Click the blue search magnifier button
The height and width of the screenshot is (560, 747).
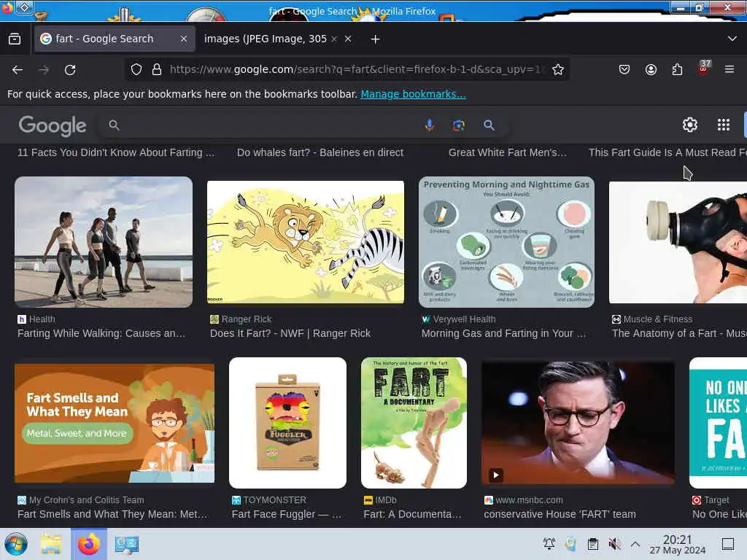[489, 125]
